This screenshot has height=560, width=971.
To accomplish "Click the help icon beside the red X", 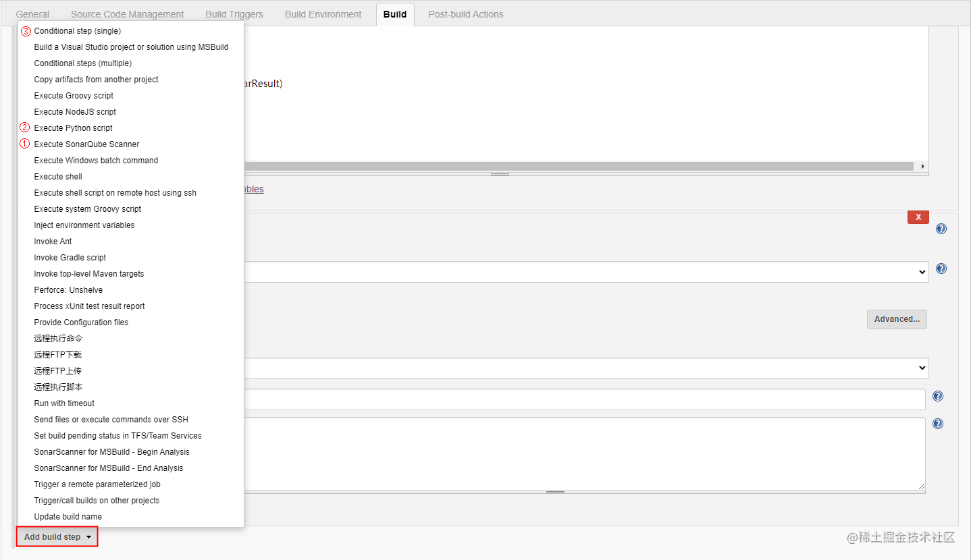I will click(x=941, y=228).
